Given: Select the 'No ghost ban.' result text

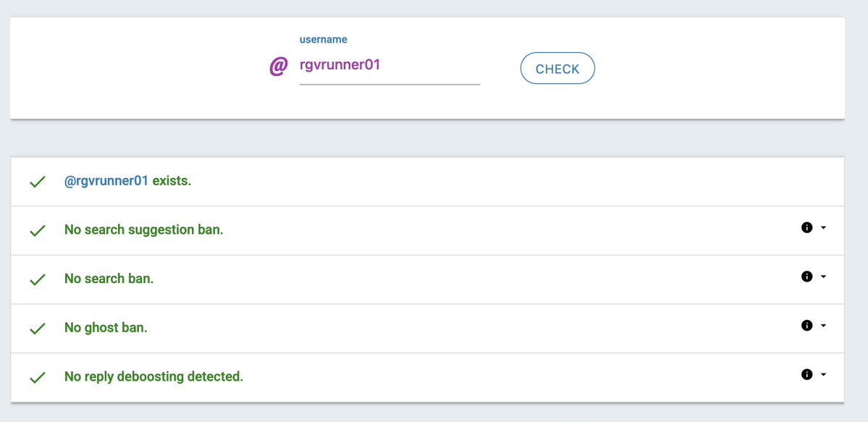Looking at the screenshot, I should [x=106, y=328].
